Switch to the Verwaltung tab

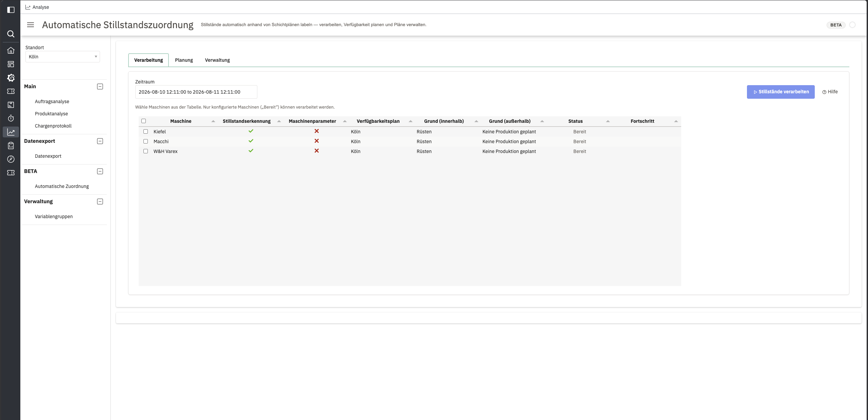[217, 60]
